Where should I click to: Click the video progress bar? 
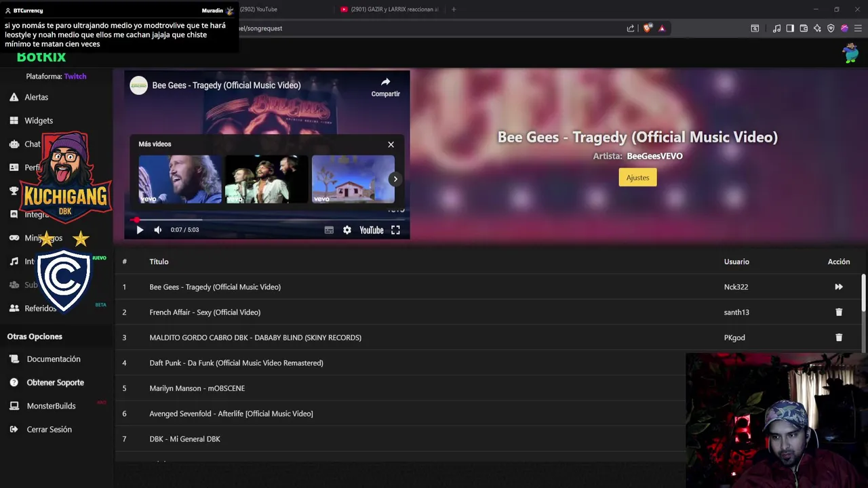(267, 220)
